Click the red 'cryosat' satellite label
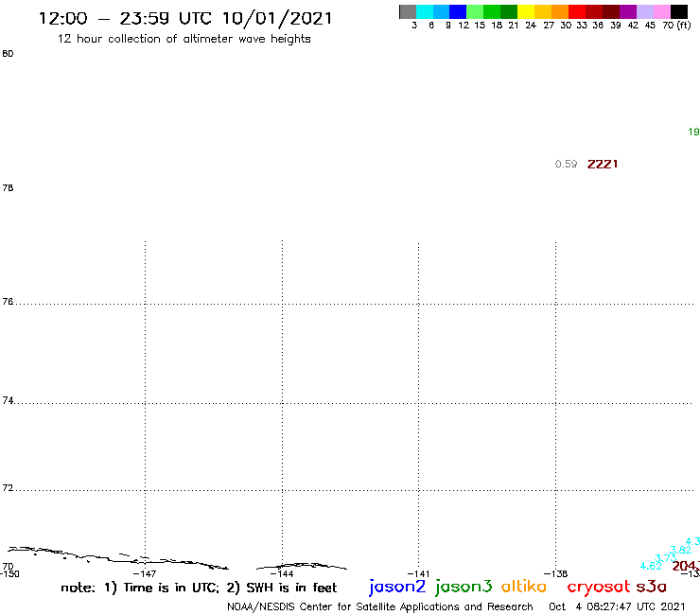Viewport: 700px width, 615px height. 599,587
